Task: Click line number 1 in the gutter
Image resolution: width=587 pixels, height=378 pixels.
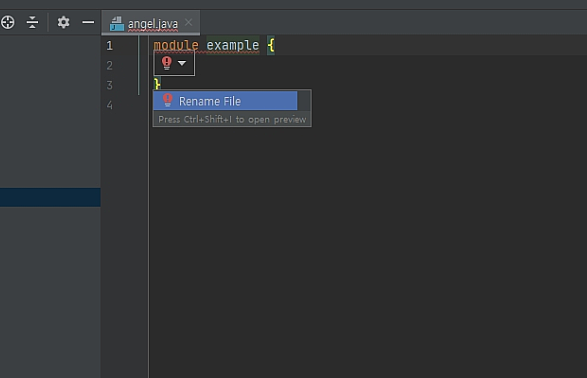Action: tap(109, 46)
